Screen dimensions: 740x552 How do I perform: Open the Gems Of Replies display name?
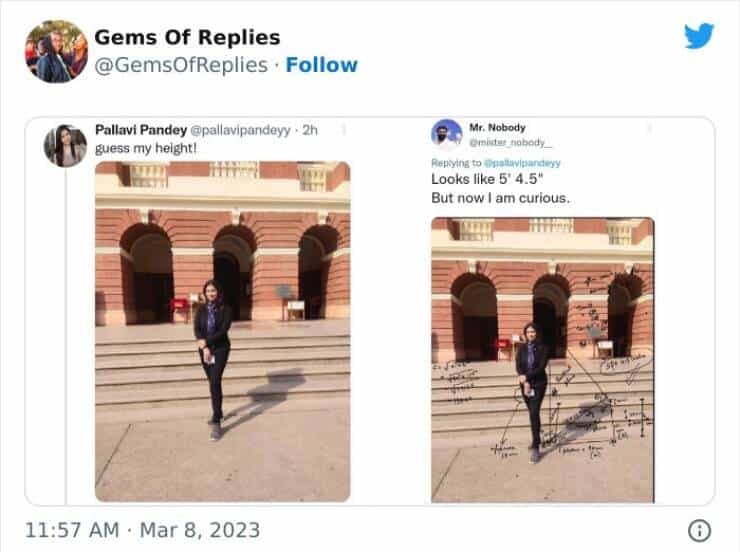tap(187, 37)
